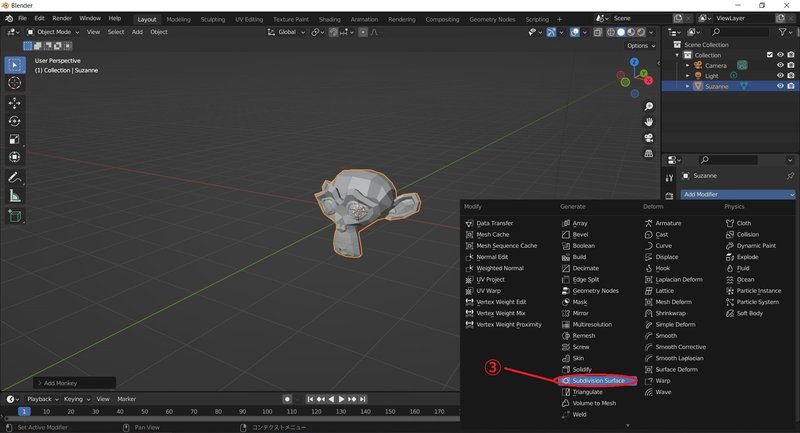Select the Select Box tool
800x433 pixels.
[15, 65]
